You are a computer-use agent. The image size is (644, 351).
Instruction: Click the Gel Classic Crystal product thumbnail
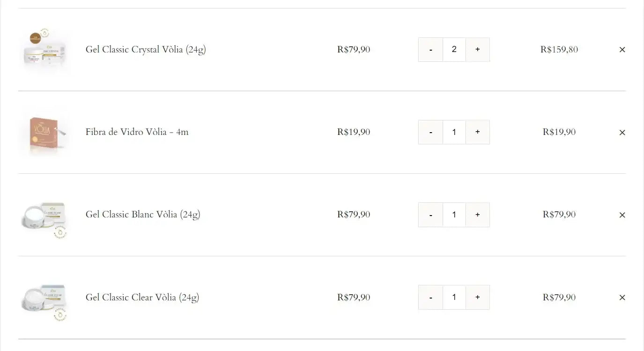[44, 50]
